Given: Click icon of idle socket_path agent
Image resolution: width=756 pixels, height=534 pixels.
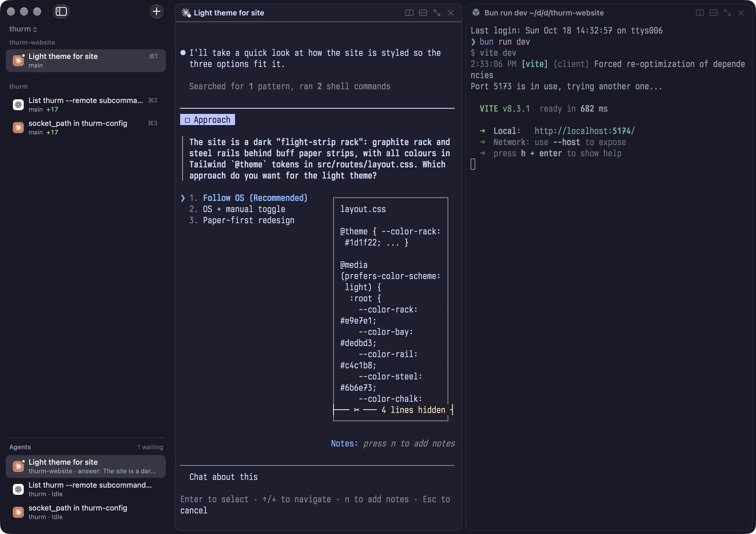Looking at the screenshot, I should point(18,512).
